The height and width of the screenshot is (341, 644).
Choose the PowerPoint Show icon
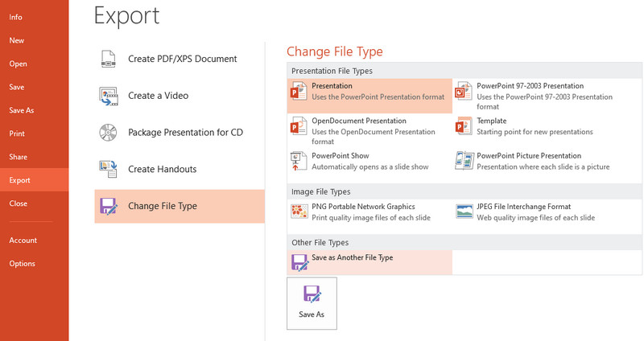(x=299, y=161)
